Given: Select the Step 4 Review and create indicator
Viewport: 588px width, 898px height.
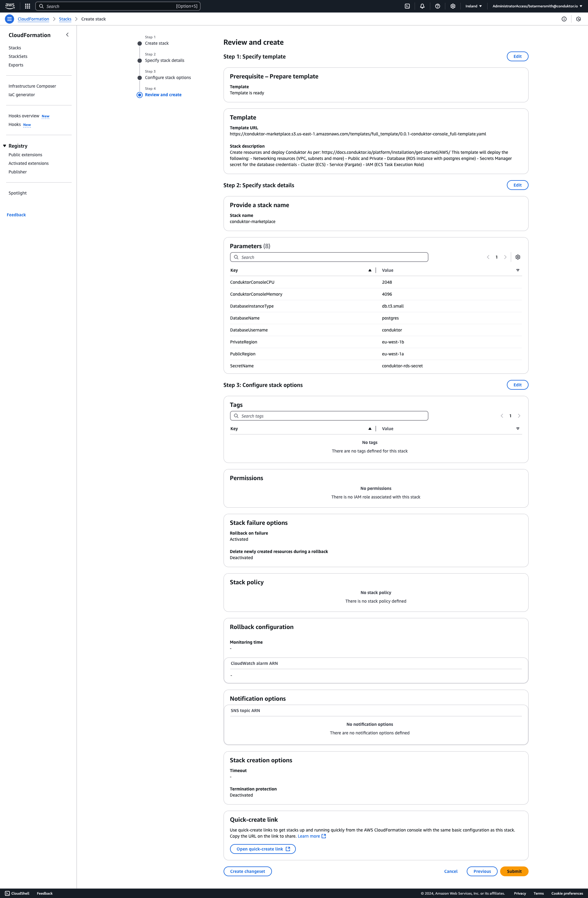Looking at the screenshot, I should [140, 95].
